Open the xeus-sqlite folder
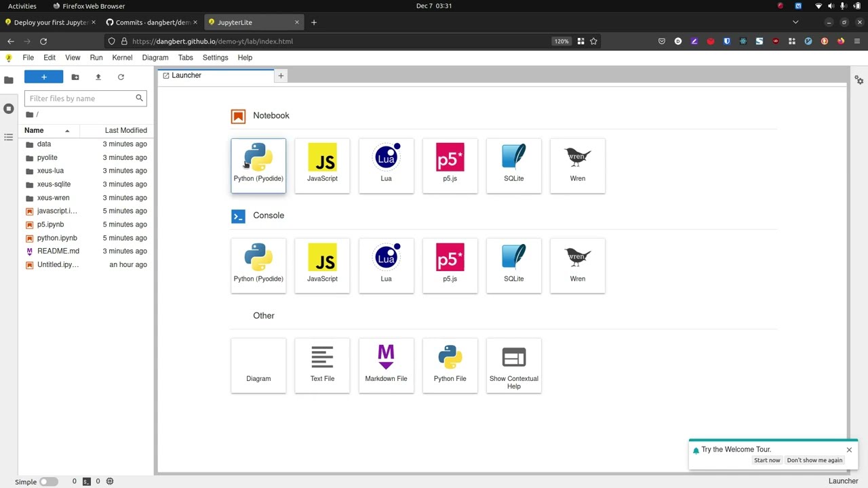Image resolution: width=868 pixels, height=488 pixels. pos(85,184)
